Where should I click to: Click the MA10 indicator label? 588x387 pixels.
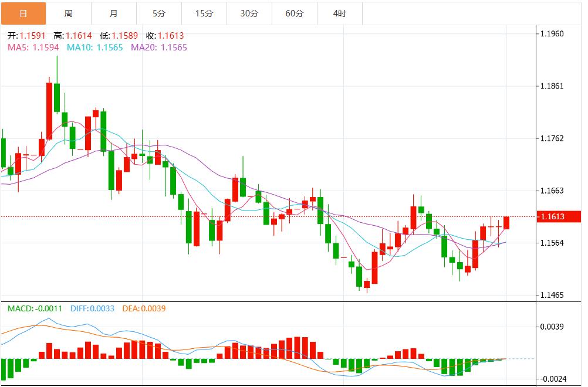point(94,47)
